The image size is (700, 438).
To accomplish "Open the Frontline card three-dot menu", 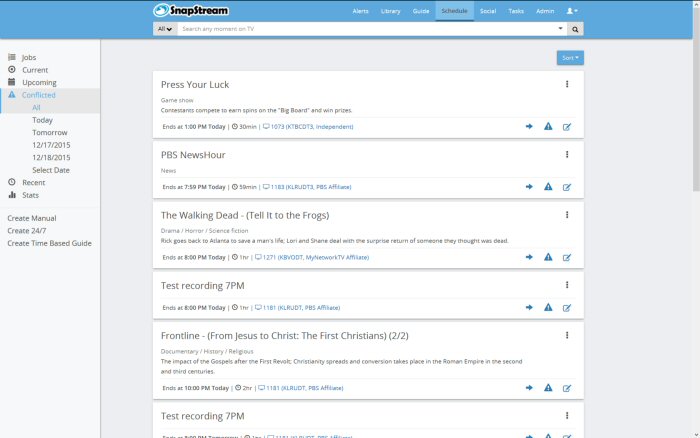I will (567, 335).
